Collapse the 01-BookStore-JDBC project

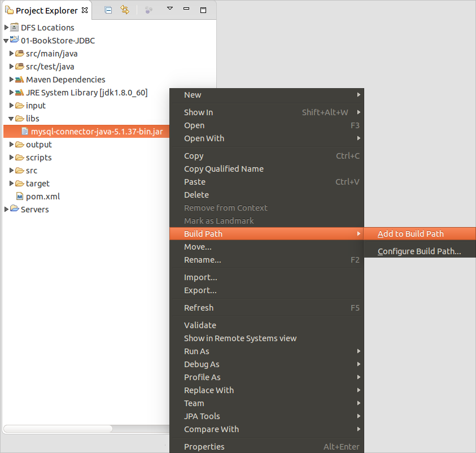click(6, 41)
